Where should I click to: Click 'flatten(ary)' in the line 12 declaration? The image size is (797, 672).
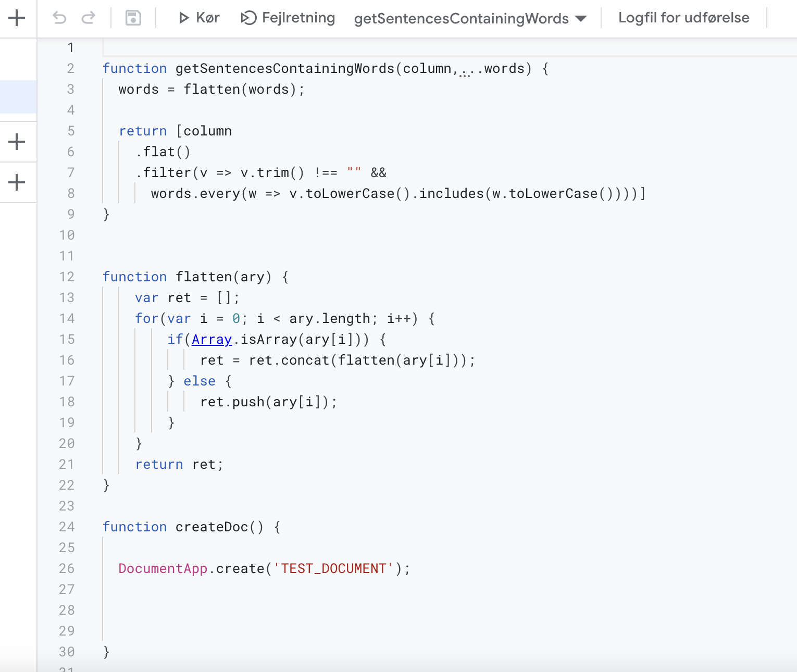click(x=223, y=277)
